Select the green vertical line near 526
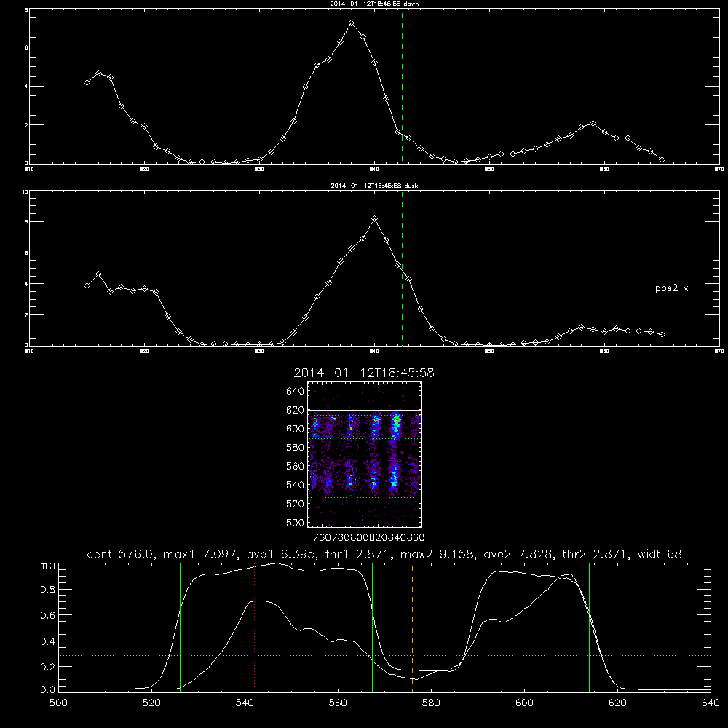Viewport: 728px width, 728px height. (180, 628)
